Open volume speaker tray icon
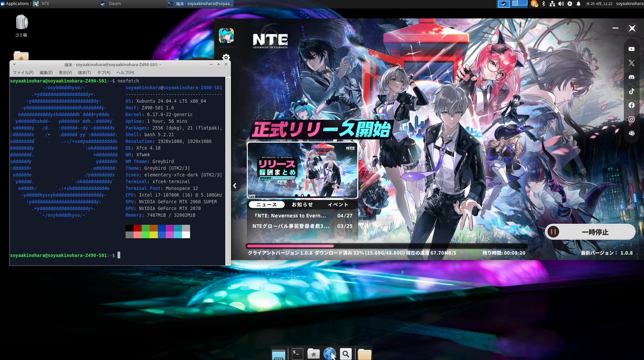The image size is (644, 360). click(561, 4)
